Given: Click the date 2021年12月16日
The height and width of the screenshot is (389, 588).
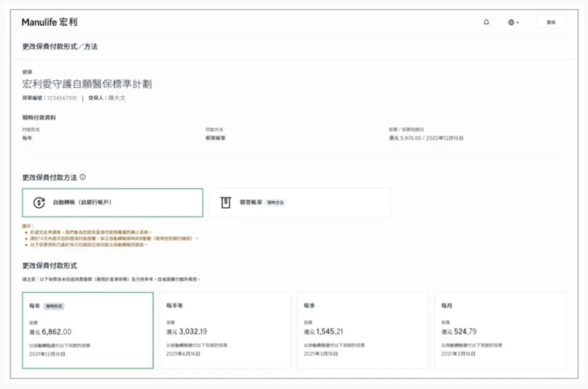Looking at the screenshot, I should (47, 354).
